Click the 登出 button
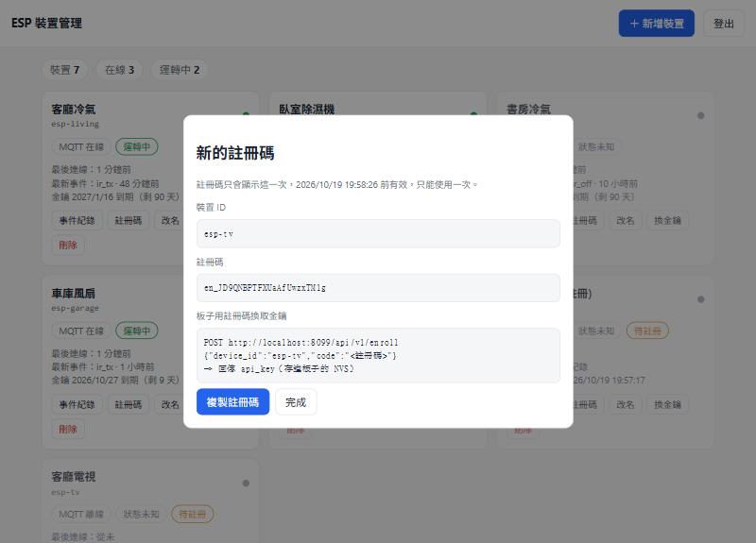 (723, 23)
